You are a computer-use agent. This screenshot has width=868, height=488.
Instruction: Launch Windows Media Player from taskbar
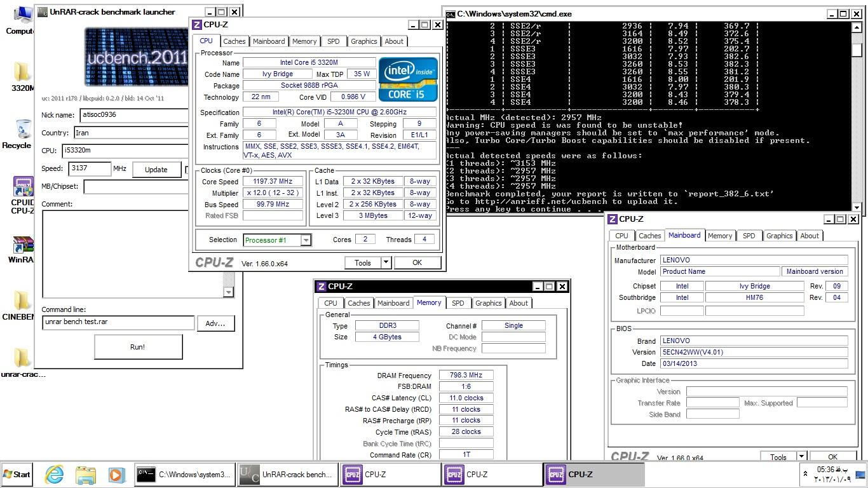coord(116,474)
